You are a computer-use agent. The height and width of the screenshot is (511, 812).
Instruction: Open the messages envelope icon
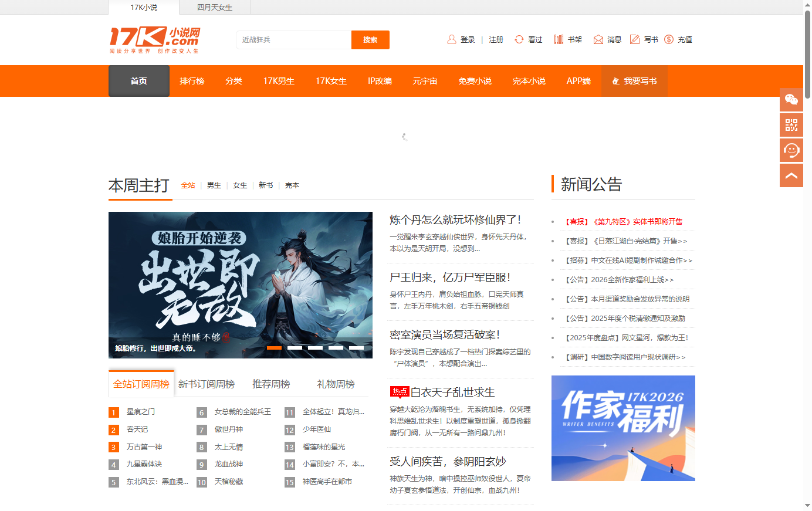tap(598, 39)
